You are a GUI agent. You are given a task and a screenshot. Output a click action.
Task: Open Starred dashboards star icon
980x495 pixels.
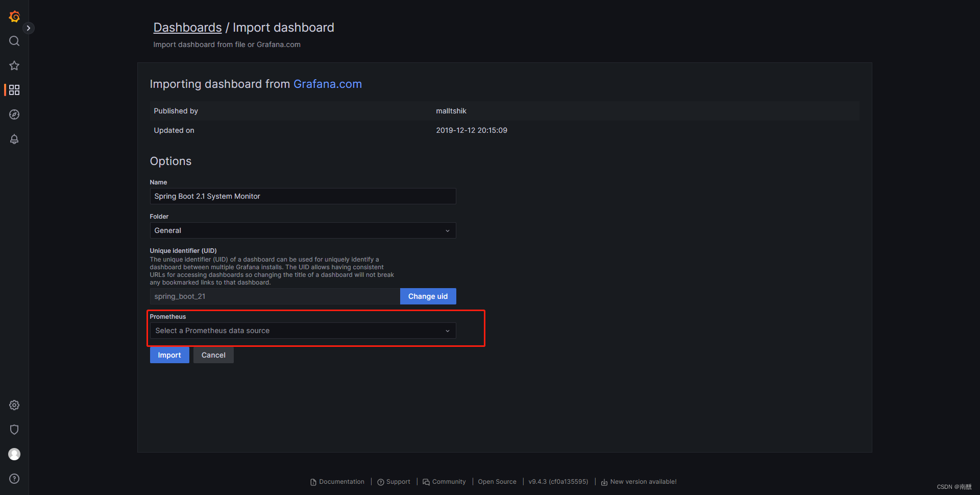[14, 65]
